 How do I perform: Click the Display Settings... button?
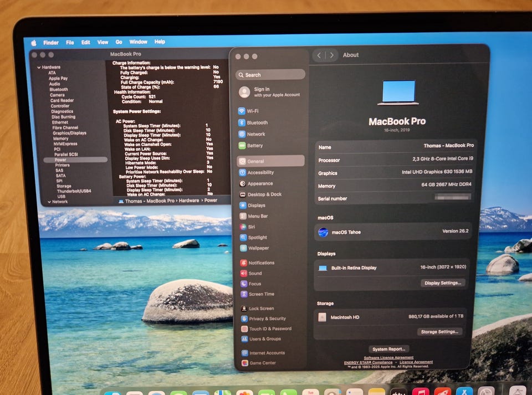point(442,283)
